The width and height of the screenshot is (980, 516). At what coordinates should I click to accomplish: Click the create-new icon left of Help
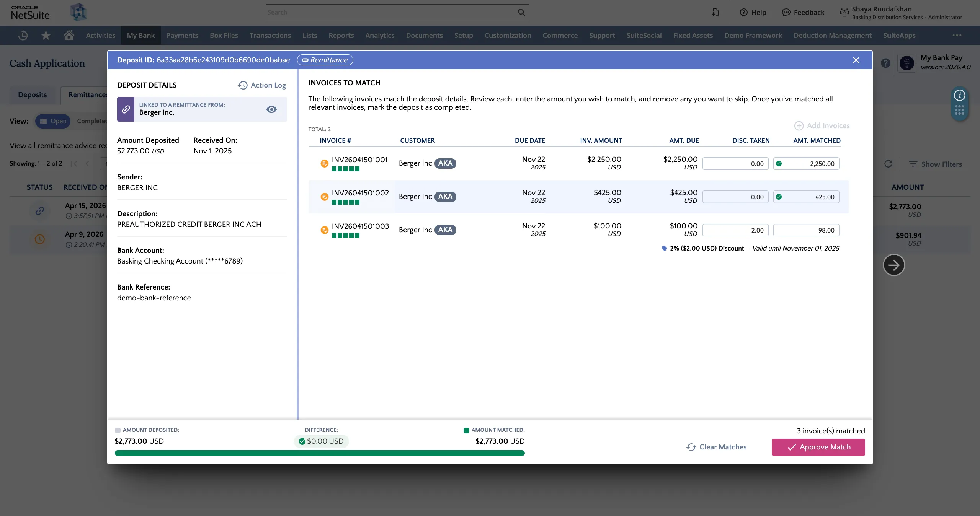(x=715, y=12)
